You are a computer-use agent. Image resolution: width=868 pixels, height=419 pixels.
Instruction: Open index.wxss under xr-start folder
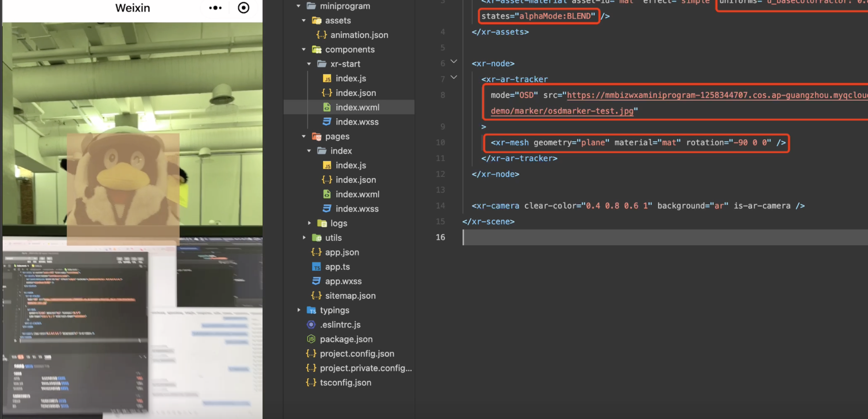coord(357,122)
